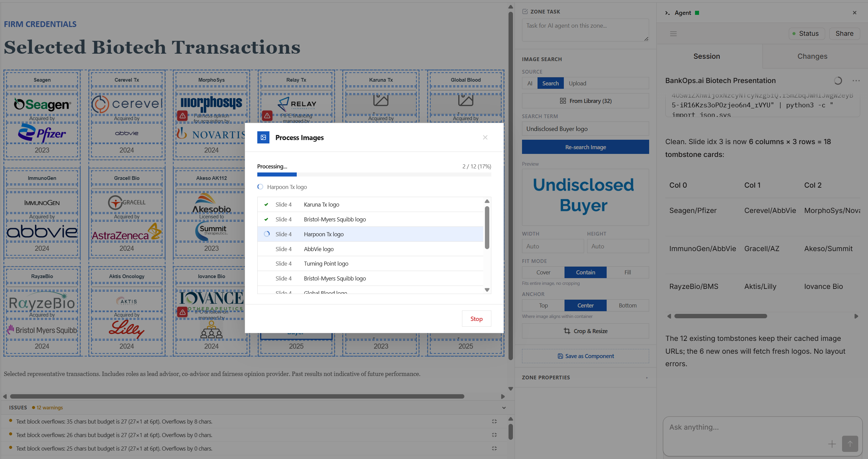The height and width of the screenshot is (459, 868).
Task: Click the Width input field
Action: click(553, 246)
